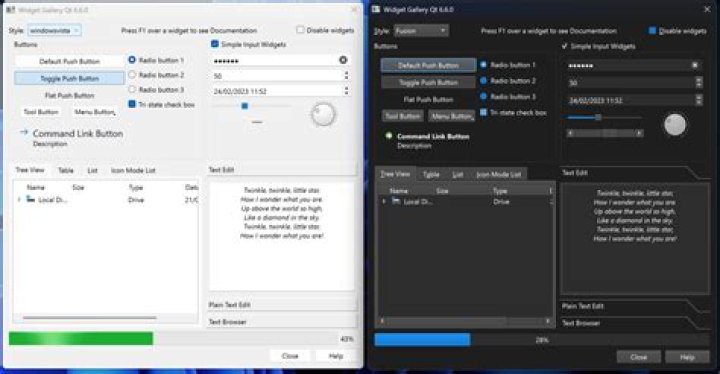Viewport: 720px width, 374px height.
Task: Click Help button in dark window
Action: (687, 357)
